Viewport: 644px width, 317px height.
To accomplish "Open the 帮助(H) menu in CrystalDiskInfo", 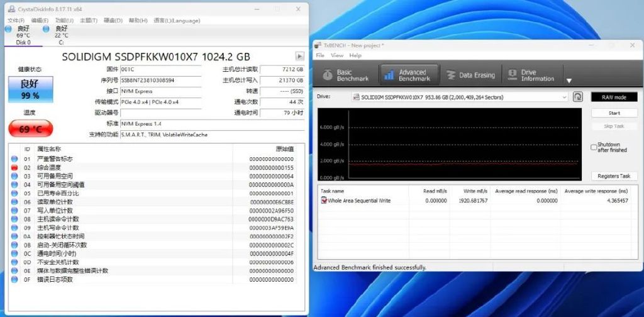I will pos(138,21).
